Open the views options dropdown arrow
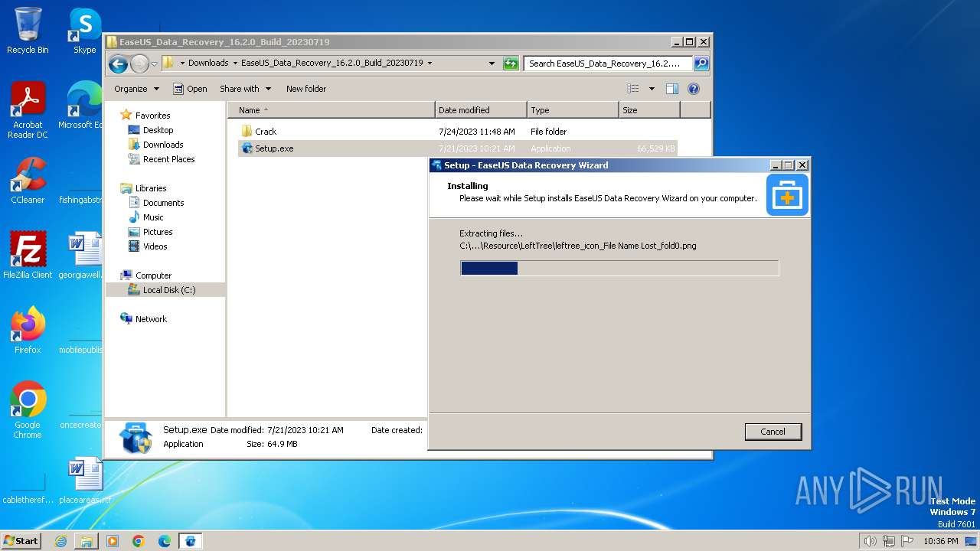 (652, 89)
